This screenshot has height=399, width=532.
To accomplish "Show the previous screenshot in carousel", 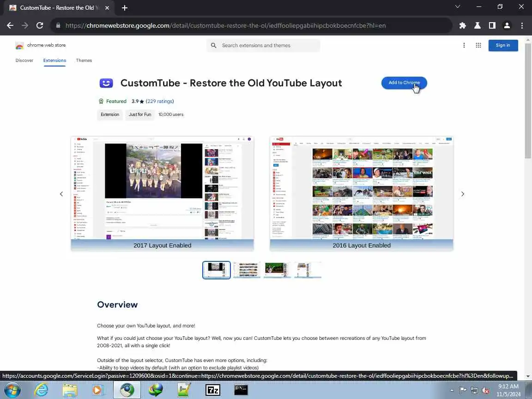I will (61, 194).
